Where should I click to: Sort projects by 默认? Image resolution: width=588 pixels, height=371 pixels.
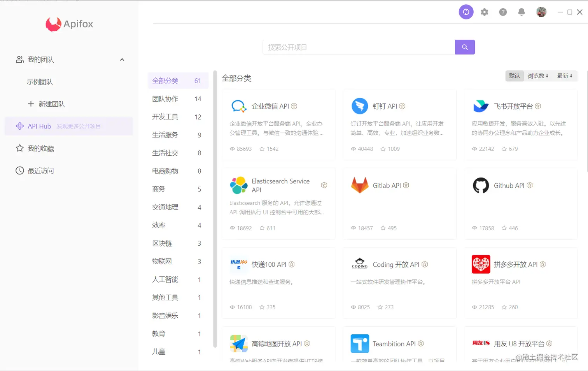[514, 76]
